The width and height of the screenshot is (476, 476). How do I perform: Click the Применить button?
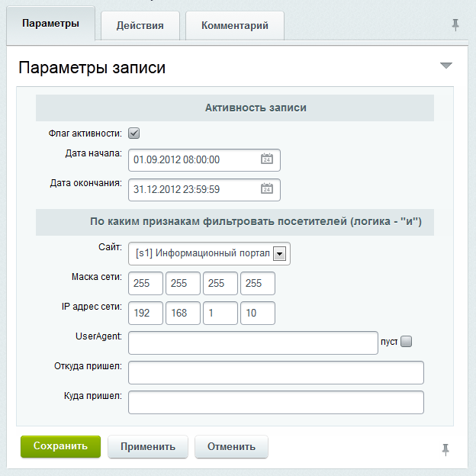(147, 446)
